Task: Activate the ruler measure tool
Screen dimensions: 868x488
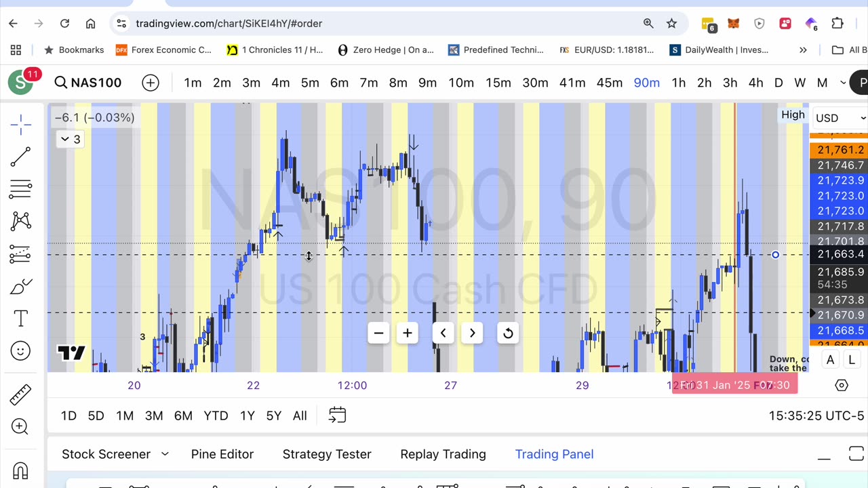Action: tap(20, 394)
